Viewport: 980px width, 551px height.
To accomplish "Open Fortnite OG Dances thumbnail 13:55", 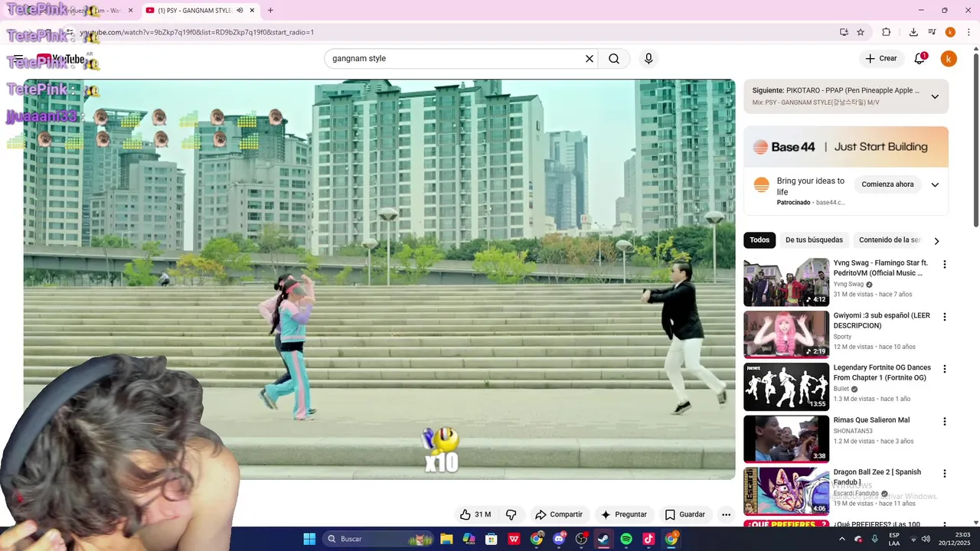I will click(x=786, y=386).
